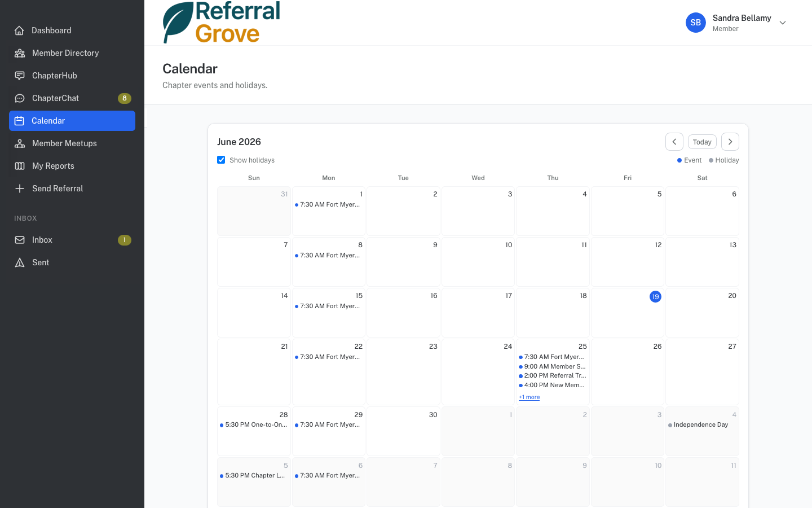Image resolution: width=812 pixels, height=508 pixels.
Task: Click the Sent paper-plane icon
Action: pyautogui.click(x=20, y=262)
